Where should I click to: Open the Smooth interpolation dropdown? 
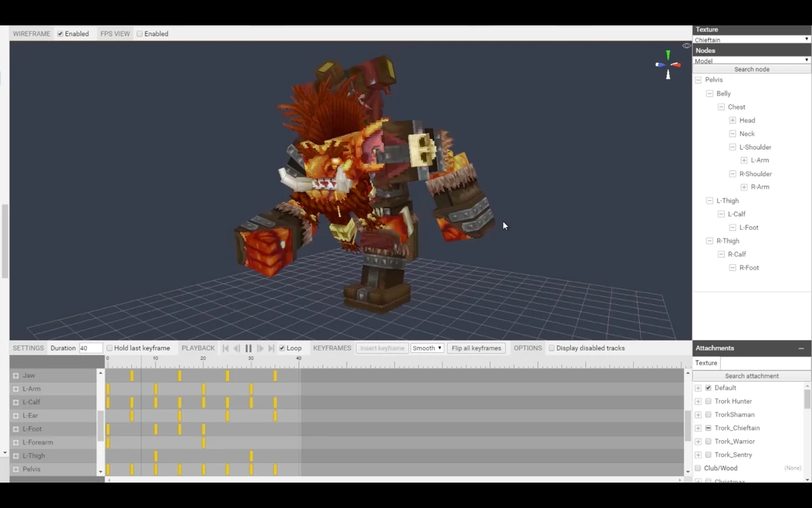click(x=427, y=347)
